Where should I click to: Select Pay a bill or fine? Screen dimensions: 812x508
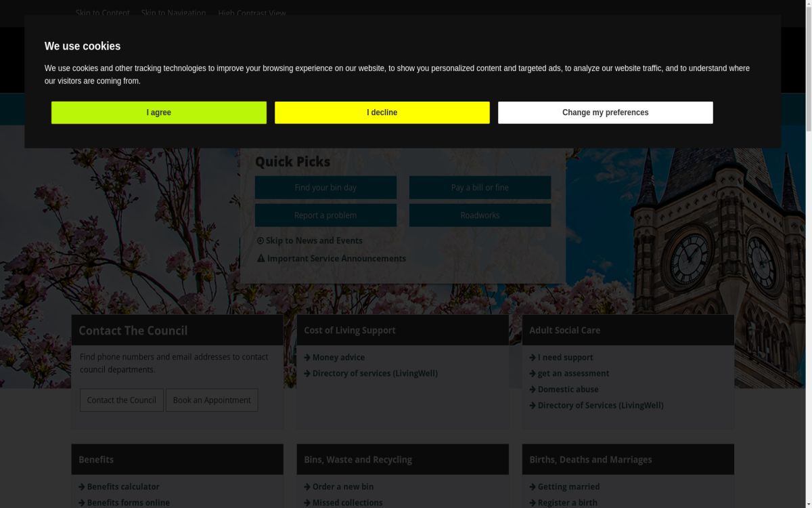pyautogui.click(x=480, y=188)
